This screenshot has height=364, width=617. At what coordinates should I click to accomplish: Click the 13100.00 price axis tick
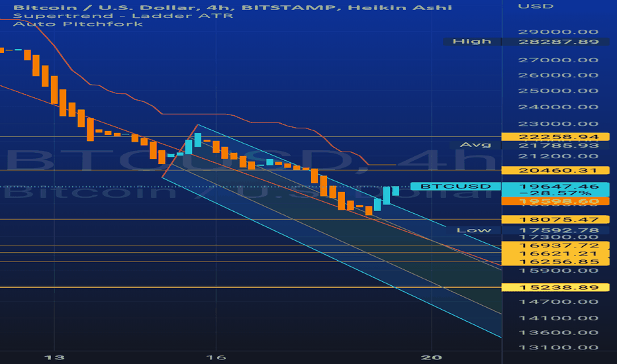[558, 348]
